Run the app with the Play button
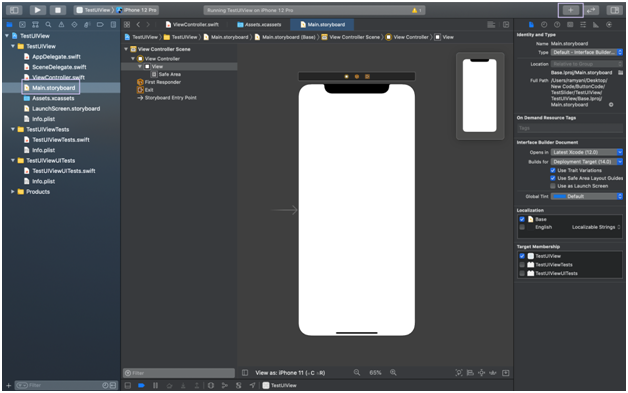The image size is (628, 393). [x=37, y=10]
